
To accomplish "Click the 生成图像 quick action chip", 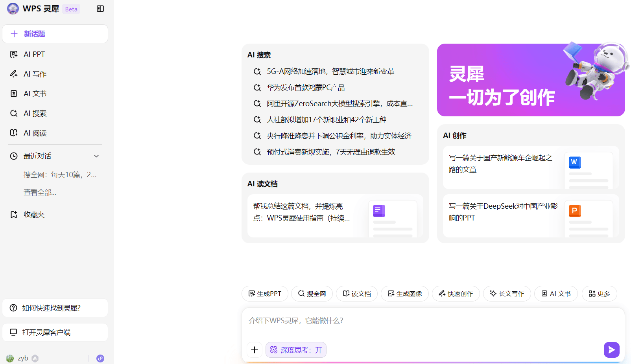I will tap(404, 294).
